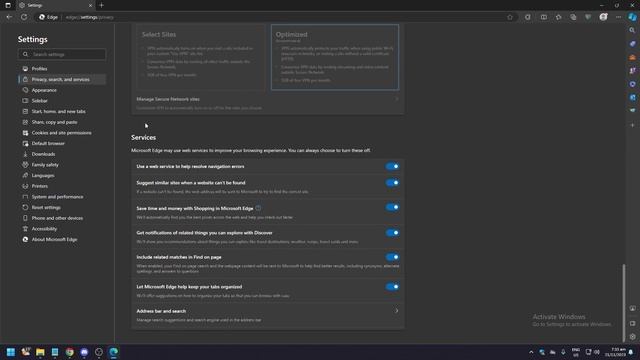Add a new app with sidebar plus icon
640x360 pixels.
[632, 125]
